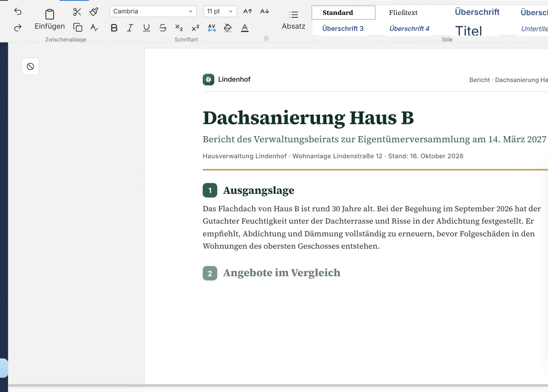Toggle superscript formatting
This screenshot has width=548, height=392.
point(195,28)
